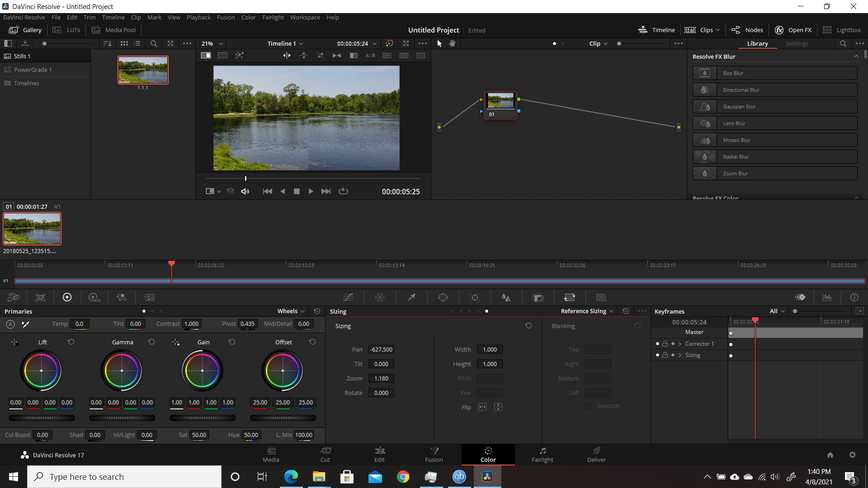The height and width of the screenshot is (488, 868).
Task: Show the Information panel icon
Action: (854, 297)
